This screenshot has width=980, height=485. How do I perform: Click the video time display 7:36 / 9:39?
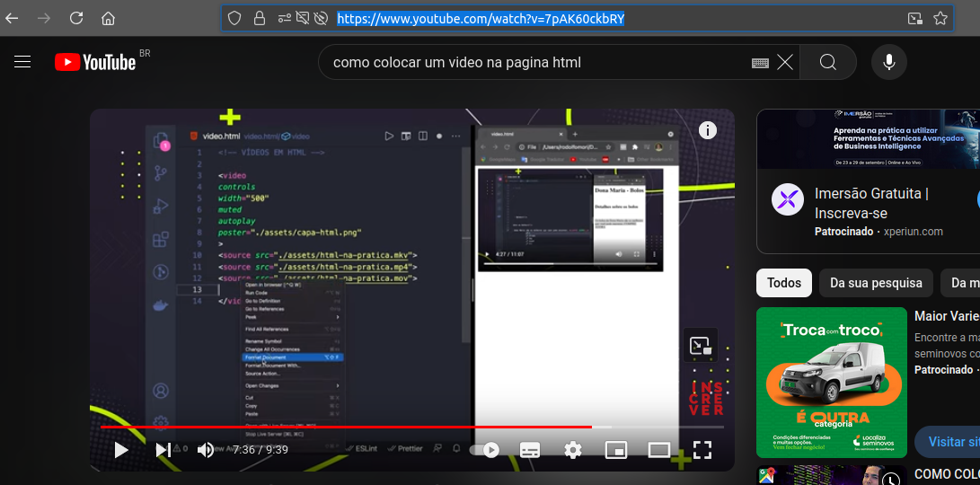coord(260,449)
